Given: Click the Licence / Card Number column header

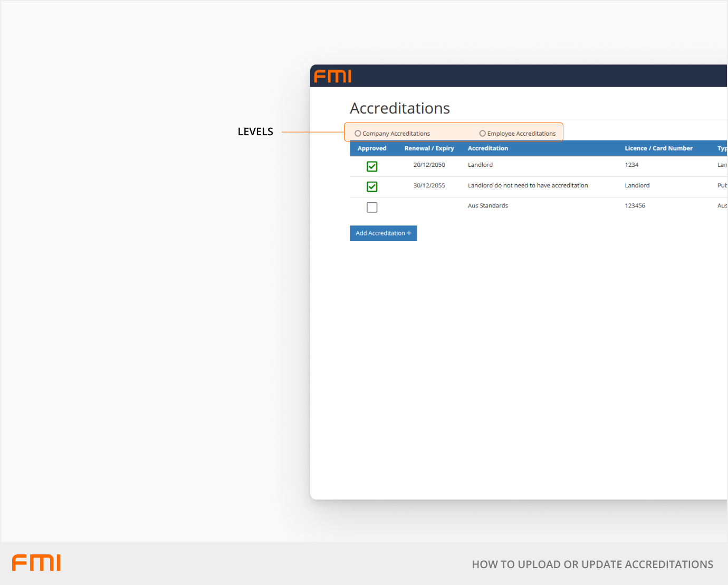Looking at the screenshot, I should click(658, 148).
